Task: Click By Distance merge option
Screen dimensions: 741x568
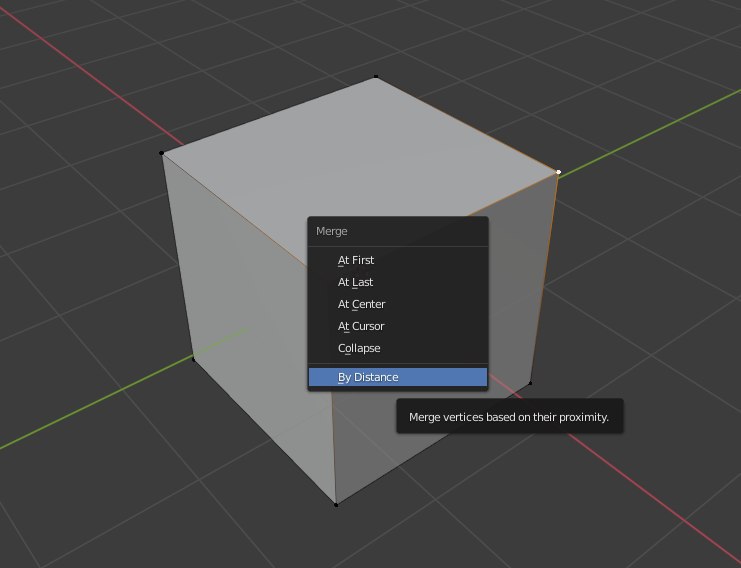Action: tap(397, 377)
